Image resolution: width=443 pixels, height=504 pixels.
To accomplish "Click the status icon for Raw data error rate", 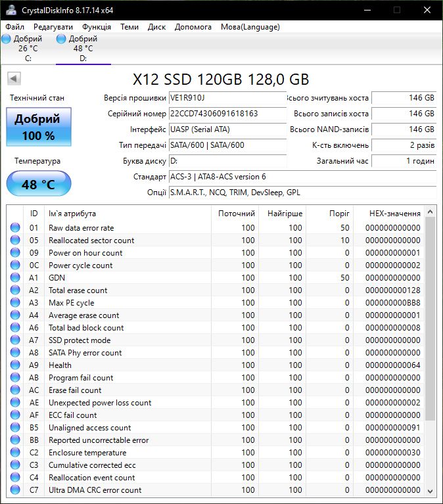I will click(x=15, y=227).
